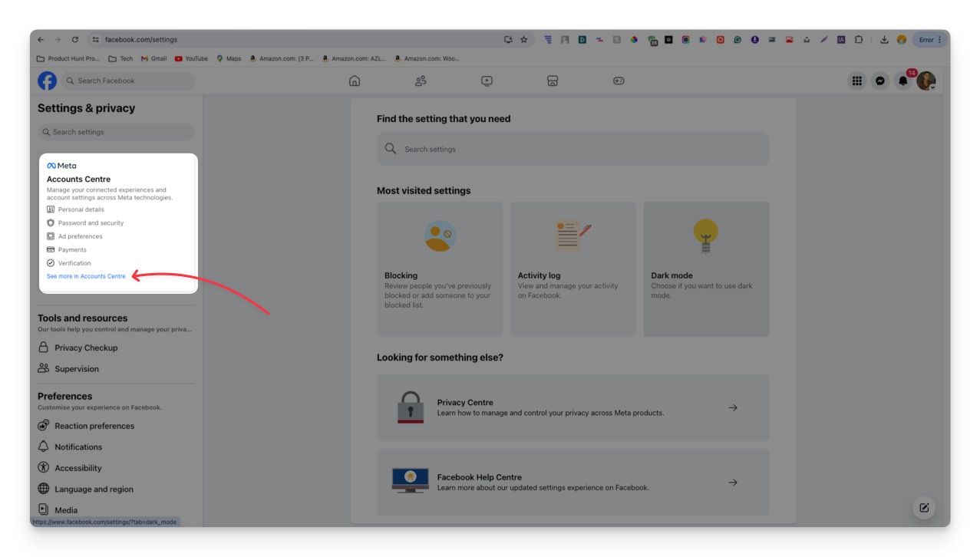Click the Facebook logo icon
This screenshot has width=980, height=557.
tap(47, 81)
